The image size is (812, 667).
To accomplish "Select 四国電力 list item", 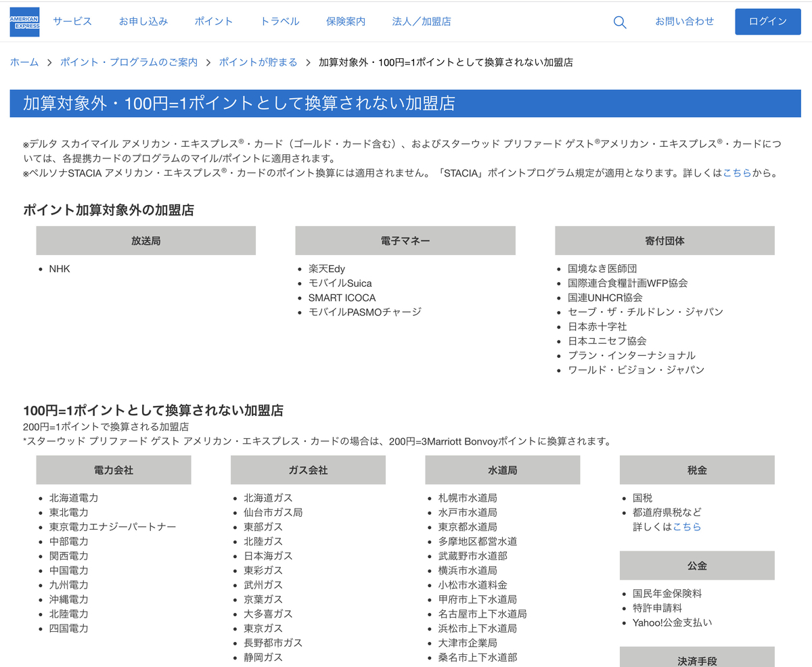I will 69,628.
